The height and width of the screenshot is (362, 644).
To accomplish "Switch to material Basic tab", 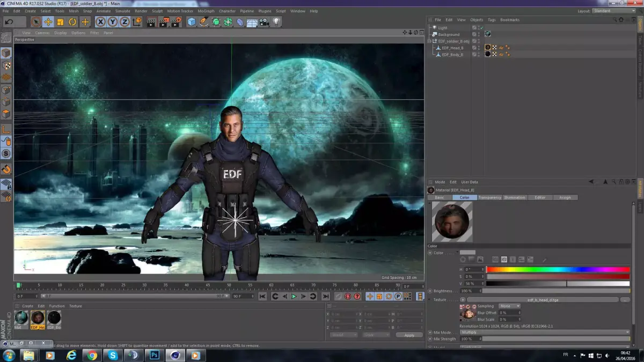I will [440, 197].
